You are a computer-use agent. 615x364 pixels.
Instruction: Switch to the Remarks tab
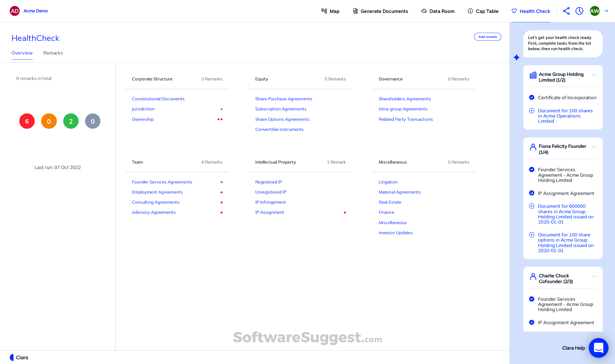[53, 53]
